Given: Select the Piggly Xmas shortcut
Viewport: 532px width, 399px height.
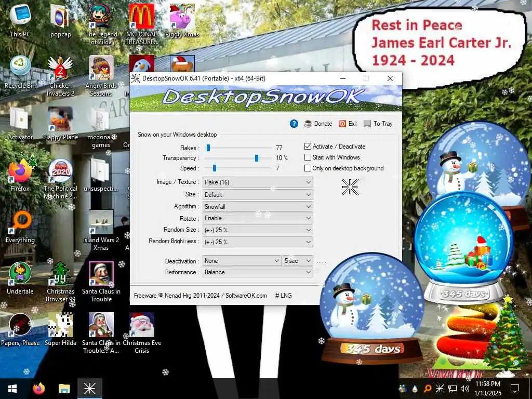Looking at the screenshot, I should click(x=182, y=21).
